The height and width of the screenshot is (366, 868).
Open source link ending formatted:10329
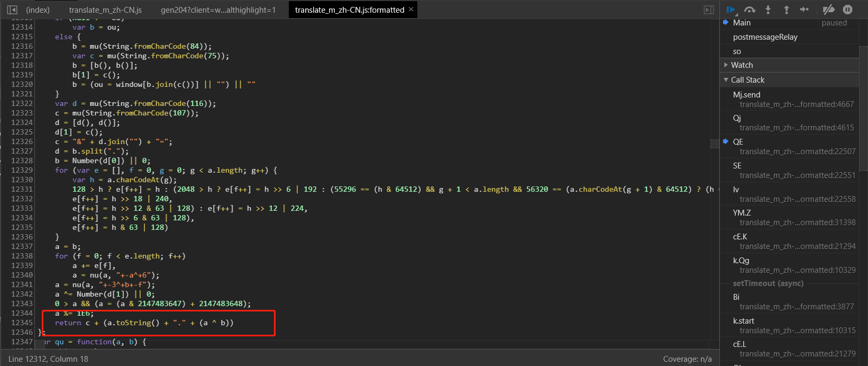point(798,270)
